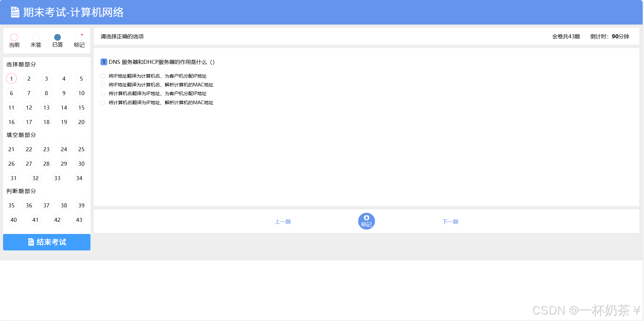
Task: Click the exam document icon in header
Action: pyautogui.click(x=15, y=12)
